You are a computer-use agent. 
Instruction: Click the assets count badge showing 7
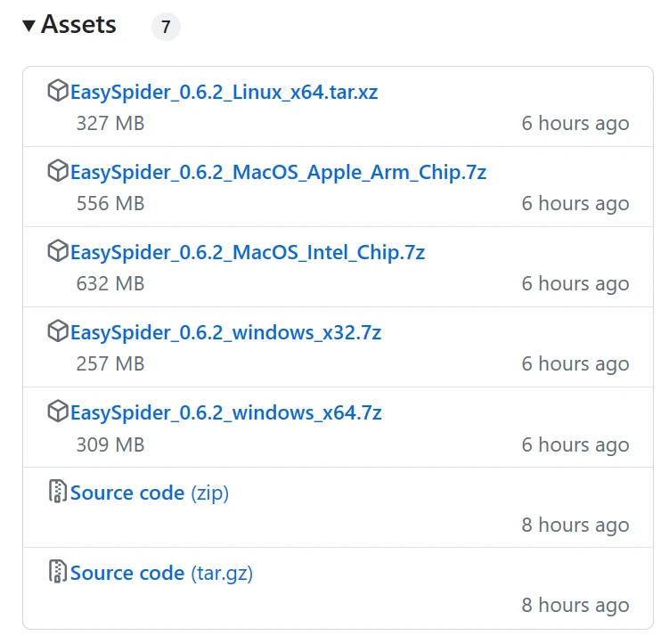click(x=166, y=28)
